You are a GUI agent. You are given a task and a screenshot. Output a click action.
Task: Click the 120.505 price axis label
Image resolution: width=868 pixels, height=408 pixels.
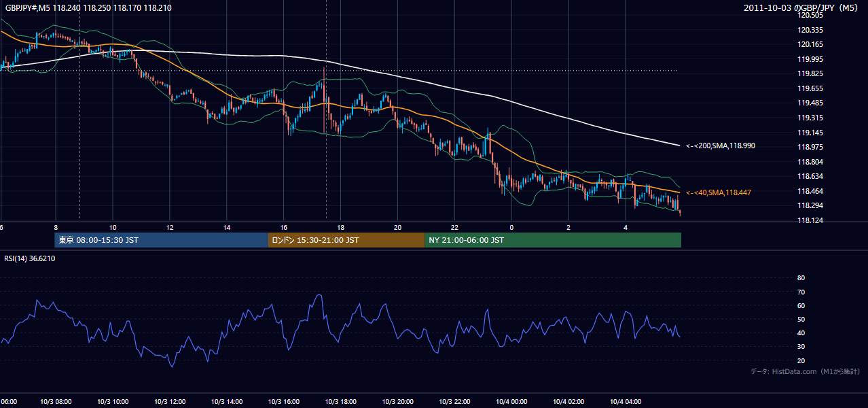pyautogui.click(x=812, y=15)
